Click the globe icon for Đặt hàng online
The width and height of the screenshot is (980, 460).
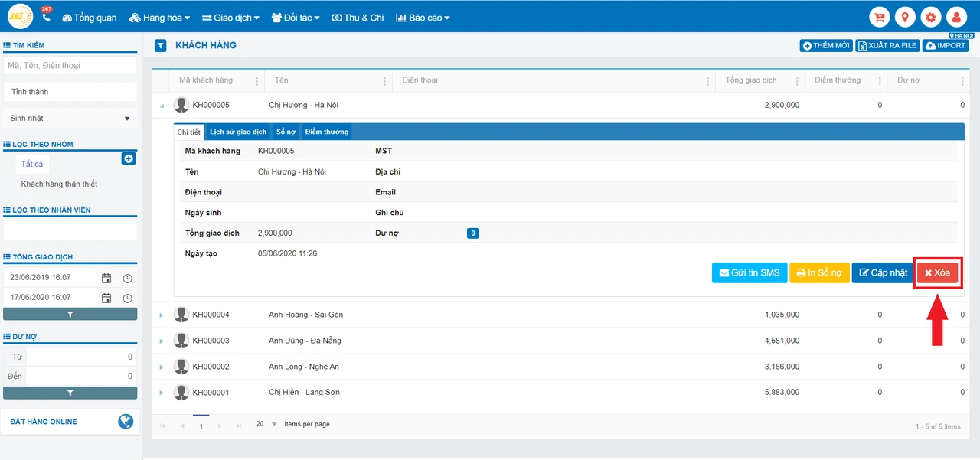[126, 421]
